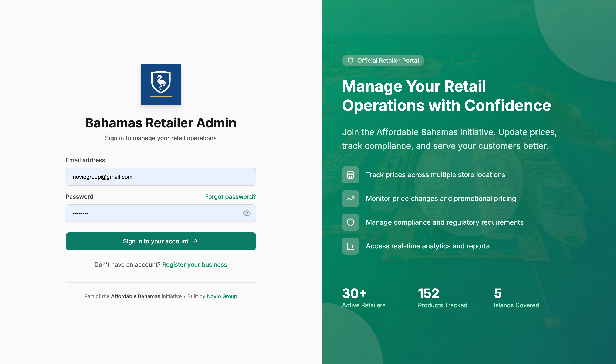Open the Novio Group link

click(222, 296)
